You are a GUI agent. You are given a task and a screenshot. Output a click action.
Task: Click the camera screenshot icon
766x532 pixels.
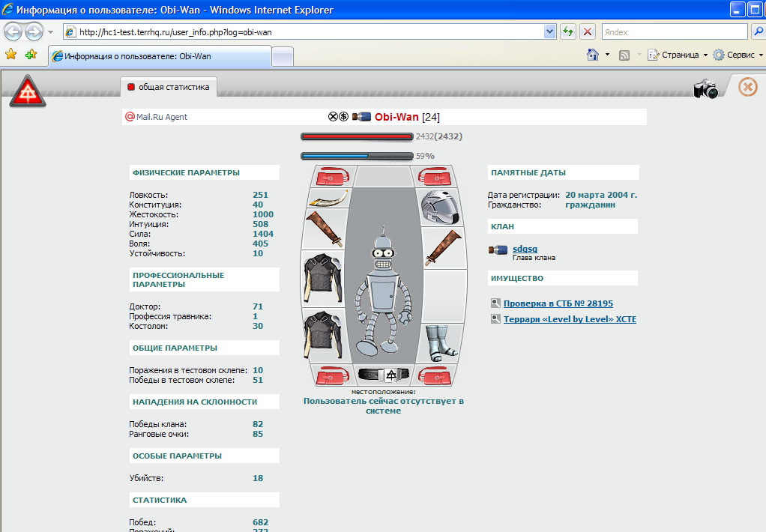[706, 88]
